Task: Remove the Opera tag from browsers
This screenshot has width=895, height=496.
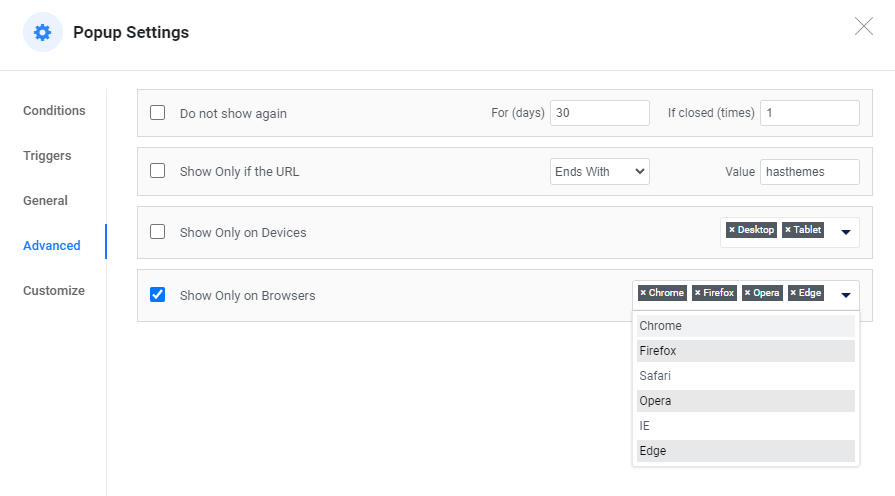Action: (x=747, y=293)
